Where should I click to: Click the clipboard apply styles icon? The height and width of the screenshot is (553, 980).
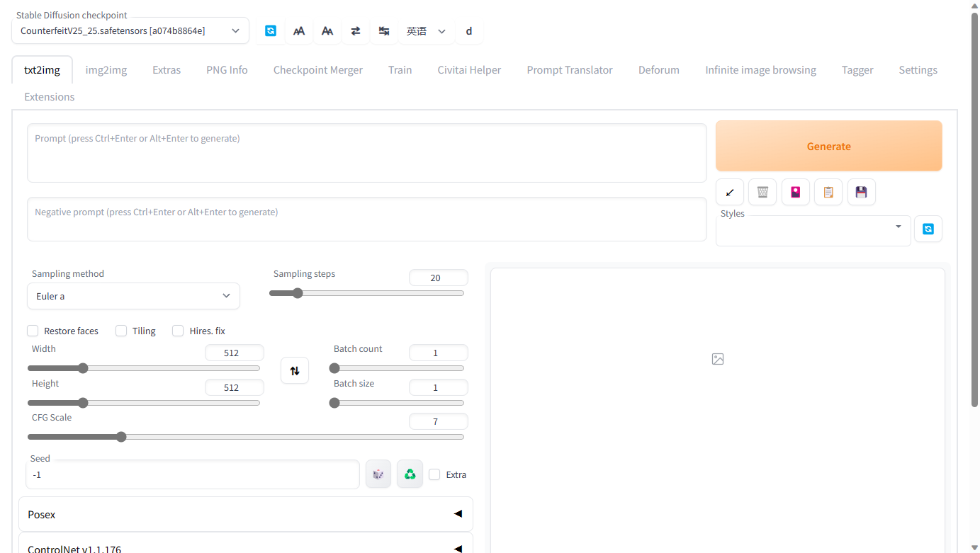(828, 192)
